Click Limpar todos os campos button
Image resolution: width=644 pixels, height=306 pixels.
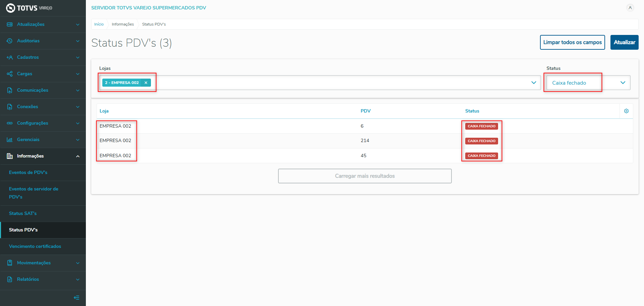572,42
